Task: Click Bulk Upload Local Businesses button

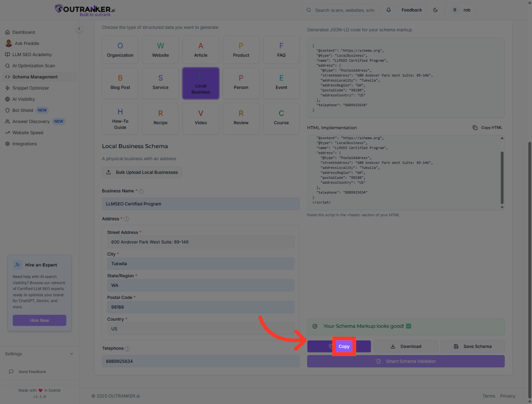Action: tap(142, 172)
